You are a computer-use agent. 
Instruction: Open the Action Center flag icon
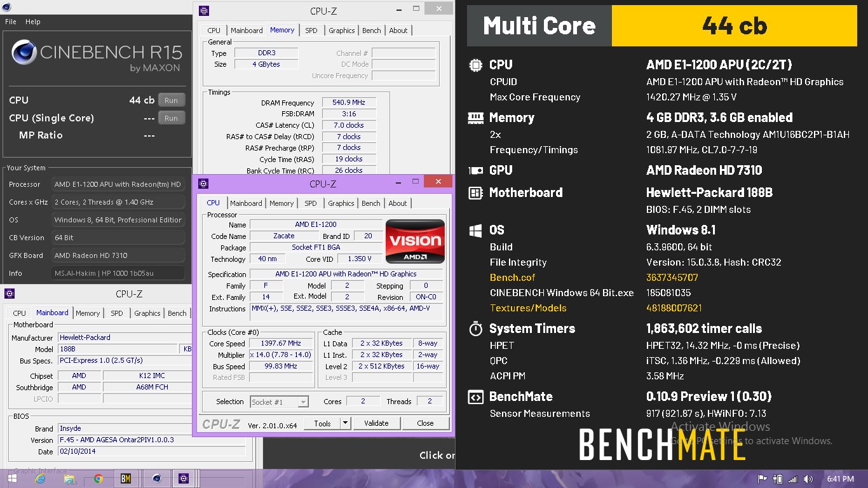[x=763, y=479]
